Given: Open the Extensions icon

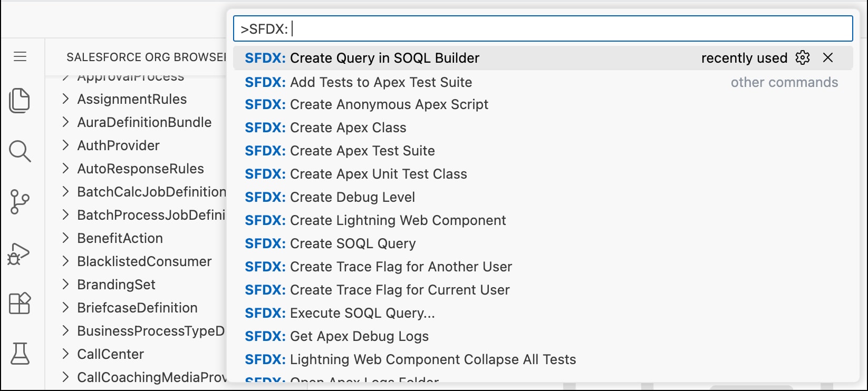Looking at the screenshot, I should 20,304.
